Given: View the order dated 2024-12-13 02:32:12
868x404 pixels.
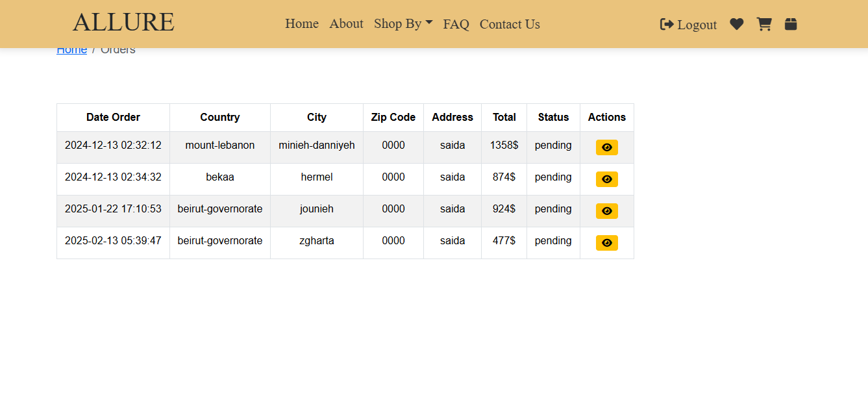Looking at the screenshot, I should pos(606,147).
